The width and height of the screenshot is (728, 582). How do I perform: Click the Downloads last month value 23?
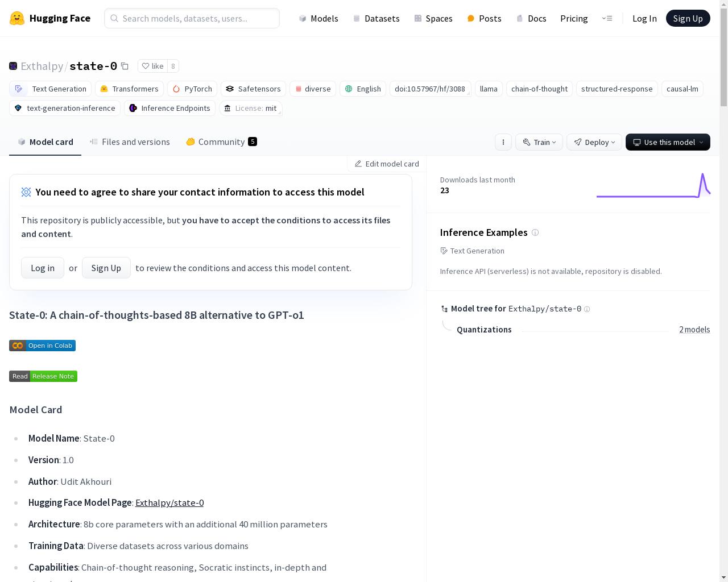[445, 190]
